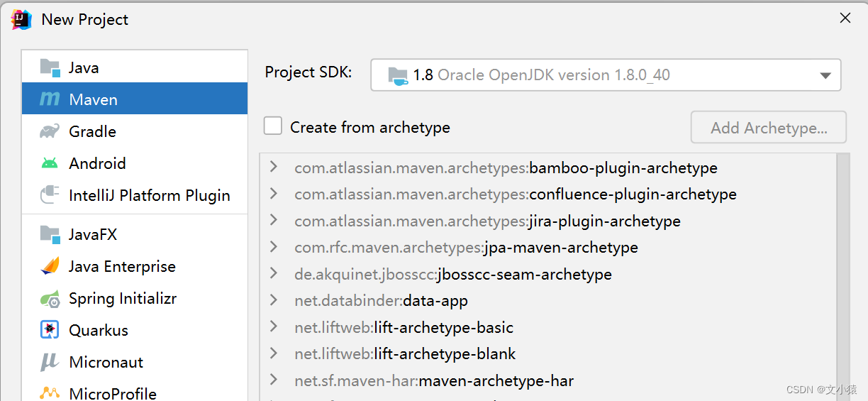Select Micronaut project type
The image size is (868, 401).
(x=135, y=362)
